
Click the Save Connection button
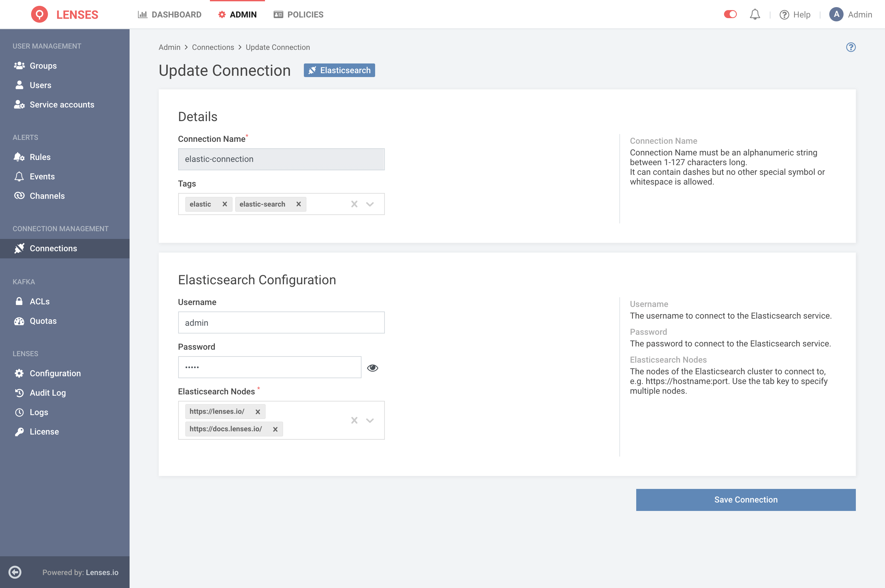(746, 500)
